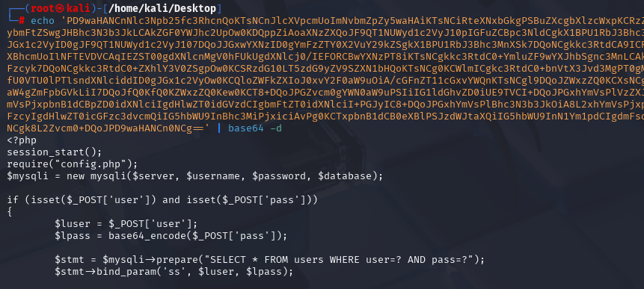Click the '$lpass = base64_encode' line
The height and width of the screenshot is (289, 644).
pyautogui.click(x=171, y=236)
